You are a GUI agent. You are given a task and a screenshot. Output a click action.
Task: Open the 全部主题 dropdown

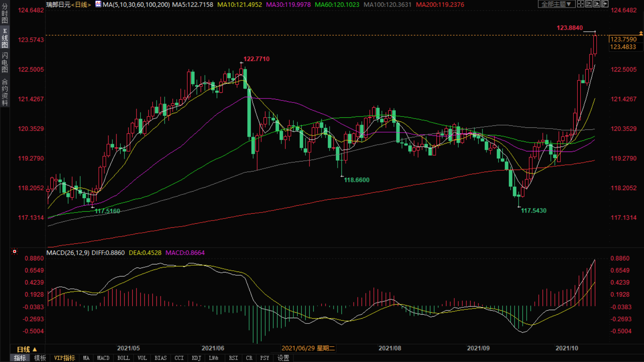click(x=556, y=4)
